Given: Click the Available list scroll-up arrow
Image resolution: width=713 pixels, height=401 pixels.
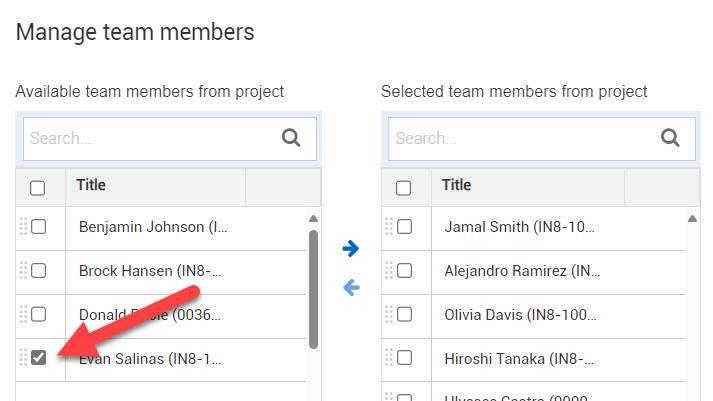Looking at the screenshot, I should (x=313, y=218).
